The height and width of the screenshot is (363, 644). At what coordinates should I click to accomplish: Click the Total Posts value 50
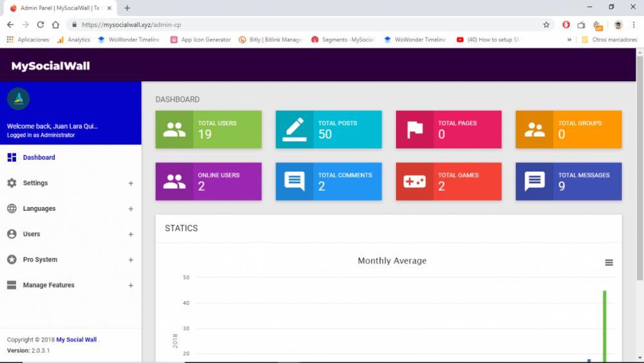pyautogui.click(x=325, y=134)
